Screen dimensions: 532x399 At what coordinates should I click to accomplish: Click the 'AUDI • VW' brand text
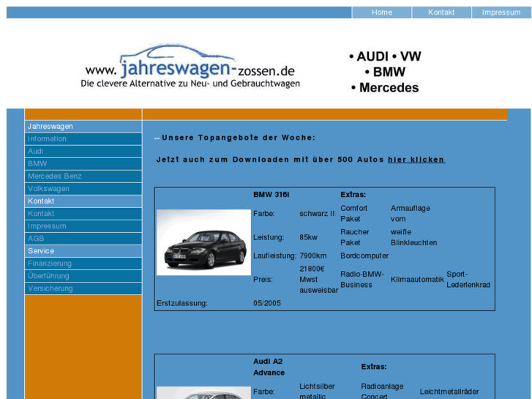point(385,56)
